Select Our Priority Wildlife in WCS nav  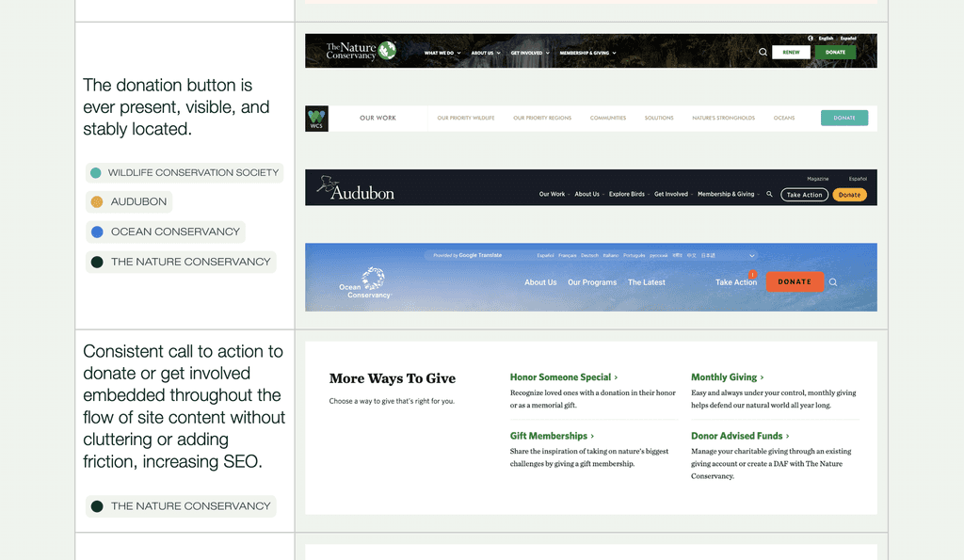465,118
